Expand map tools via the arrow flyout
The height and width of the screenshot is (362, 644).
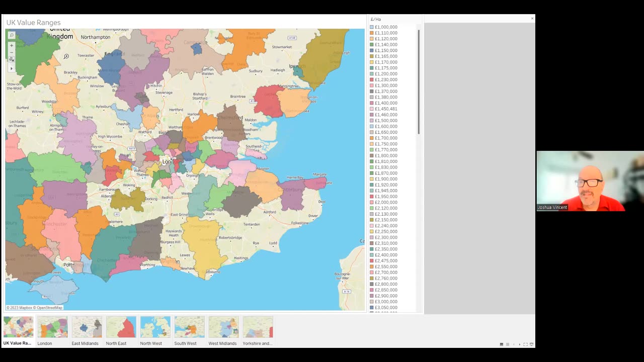pyautogui.click(x=12, y=68)
